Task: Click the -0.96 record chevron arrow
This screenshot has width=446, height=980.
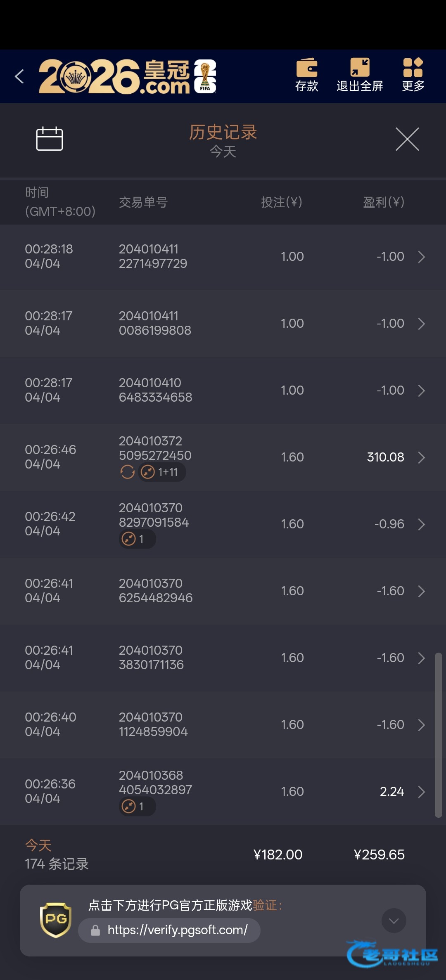Action: click(x=421, y=524)
